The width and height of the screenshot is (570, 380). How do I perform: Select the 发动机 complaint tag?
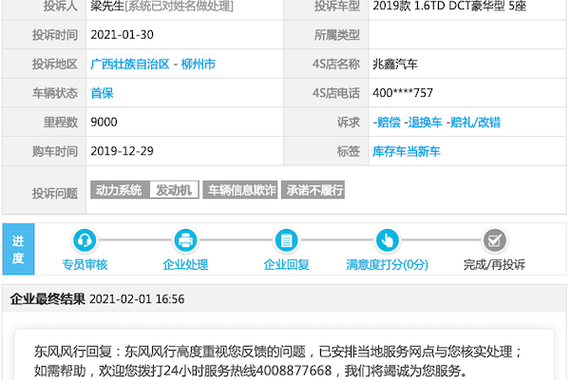[174, 190]
